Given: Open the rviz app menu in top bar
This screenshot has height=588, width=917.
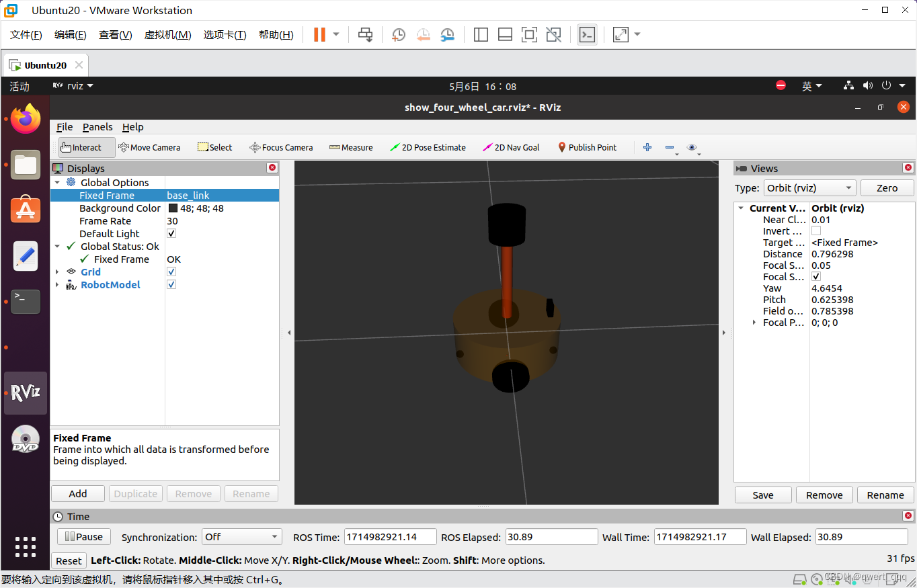Looking at the screenshot, I should (73, 86).
